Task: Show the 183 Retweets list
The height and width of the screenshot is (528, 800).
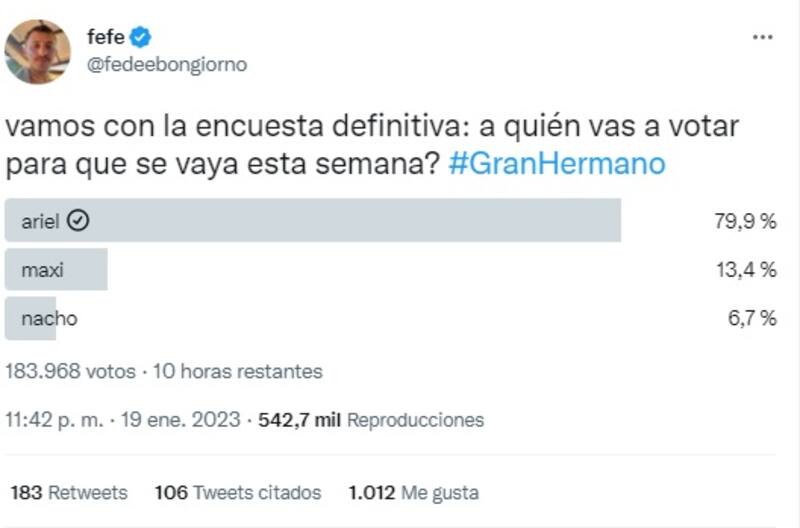Action: click(x=69, y=493)
